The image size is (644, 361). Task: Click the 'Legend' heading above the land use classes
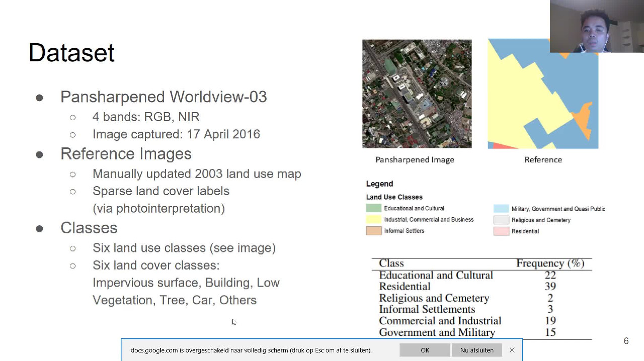coord(379,184)
